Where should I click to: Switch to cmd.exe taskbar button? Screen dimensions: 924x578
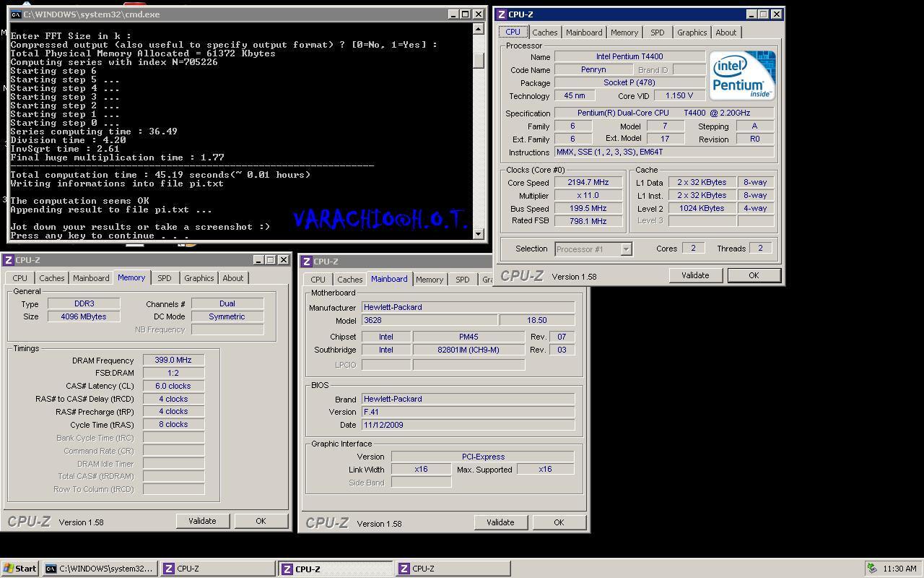pos(100,569)
